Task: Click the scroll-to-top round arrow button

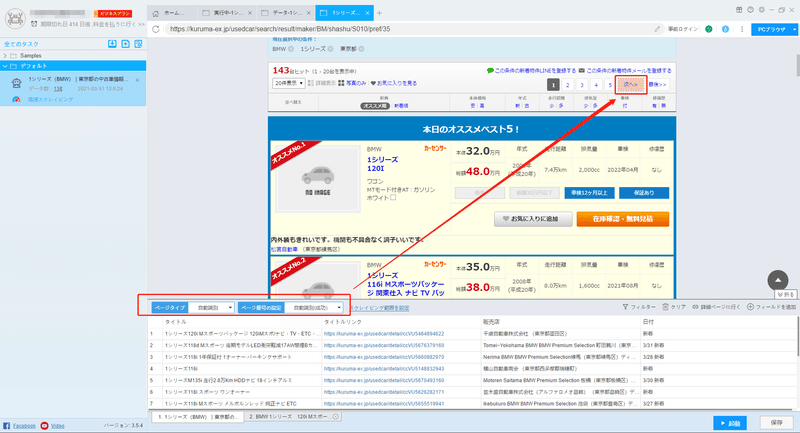Action: [778, 280]
